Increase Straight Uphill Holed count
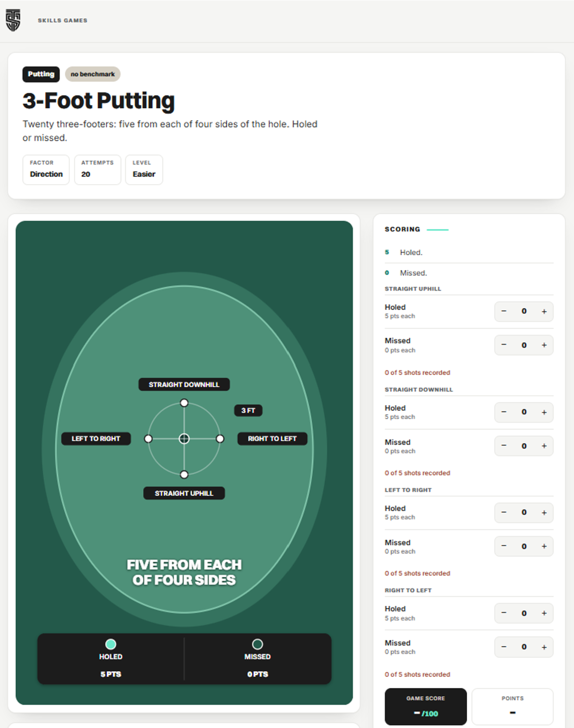 544,312
